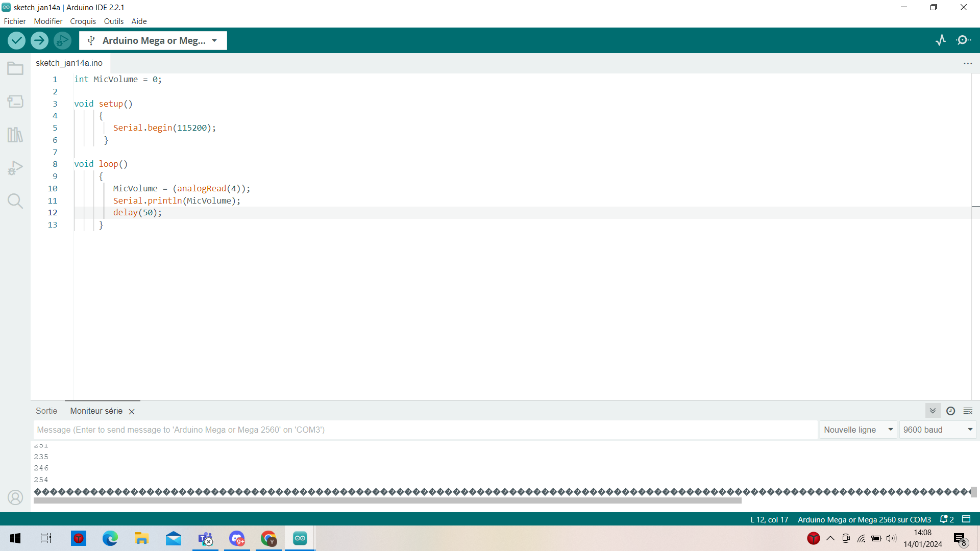Click the Verify sketch checkmark button
This screenshot has height=551, width=980.
16,40
